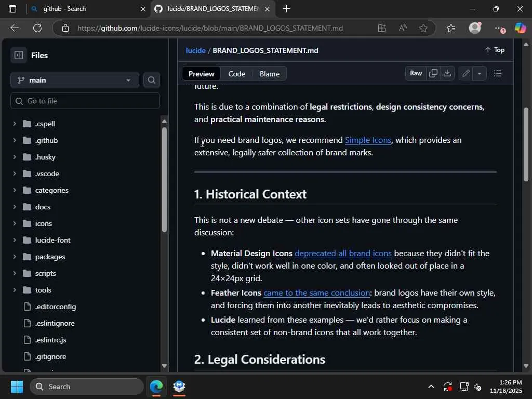Image resolution: width=532 pixels, height=399 pixels.
Task: Open the main branch selector dropdown
Action: click(x=75, y=80)
